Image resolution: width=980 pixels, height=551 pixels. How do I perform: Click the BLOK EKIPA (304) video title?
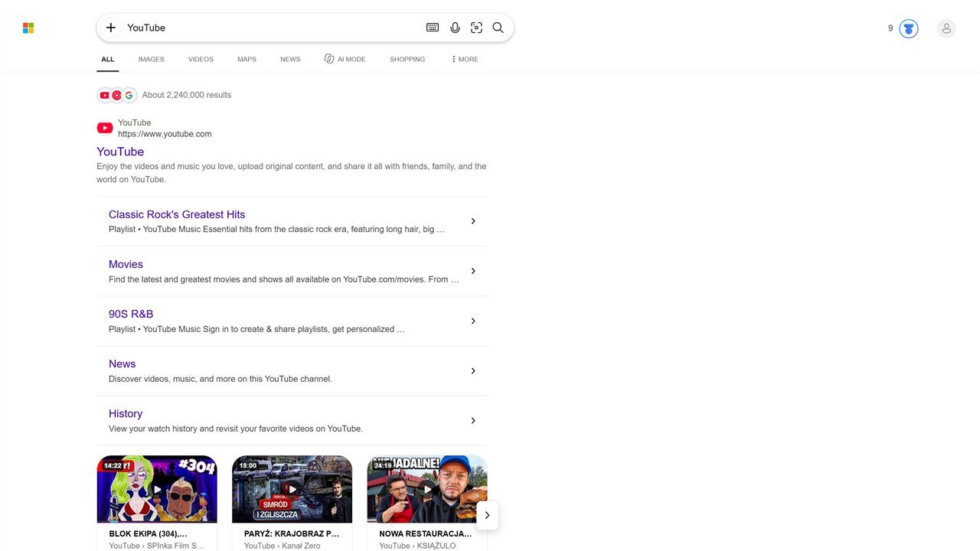(148, 533)
